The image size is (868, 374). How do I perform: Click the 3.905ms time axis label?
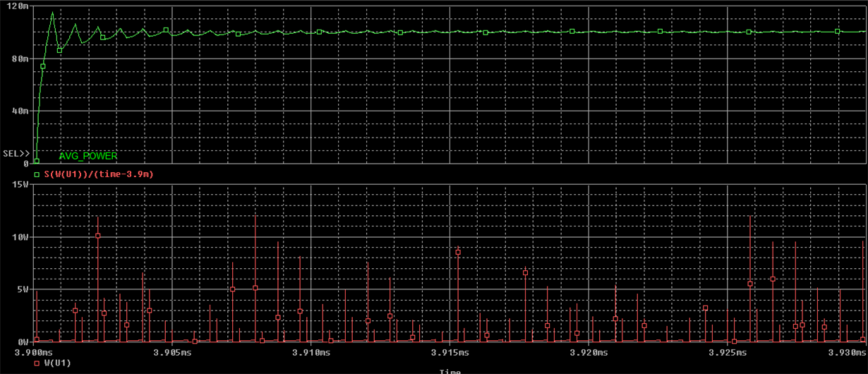173,352
